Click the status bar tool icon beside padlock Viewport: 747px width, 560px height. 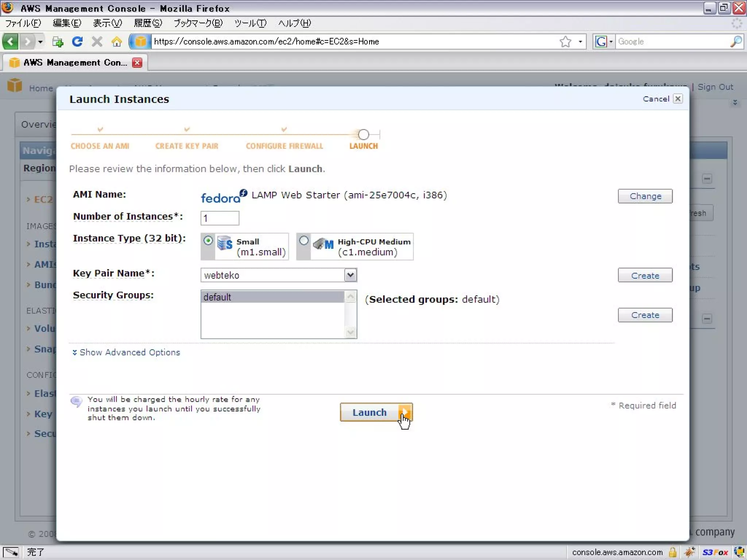689,552
